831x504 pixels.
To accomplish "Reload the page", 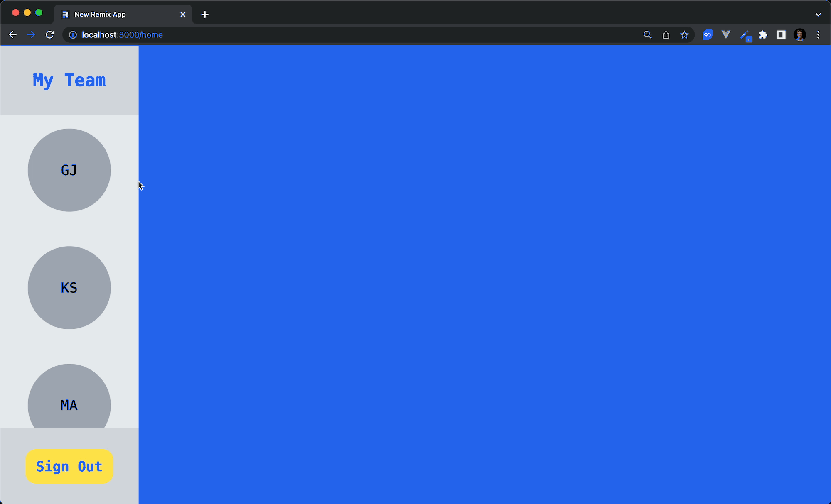I will (x=50, y=35).
